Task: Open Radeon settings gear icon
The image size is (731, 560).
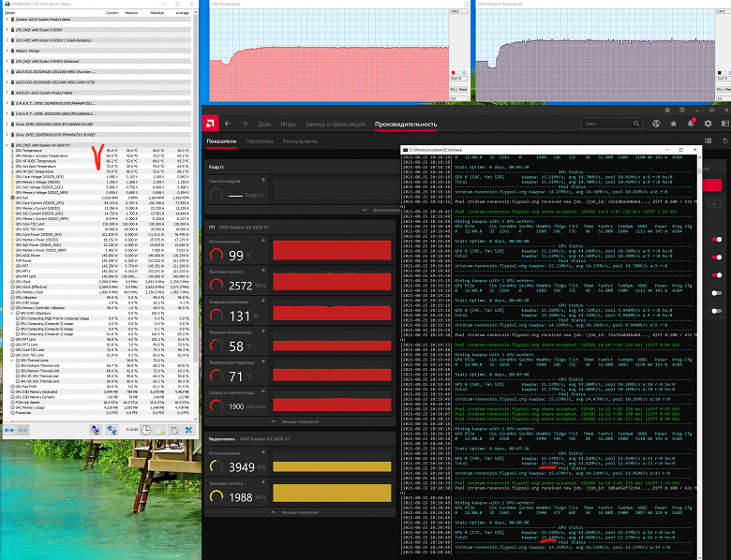Action: tap(708, 124)
